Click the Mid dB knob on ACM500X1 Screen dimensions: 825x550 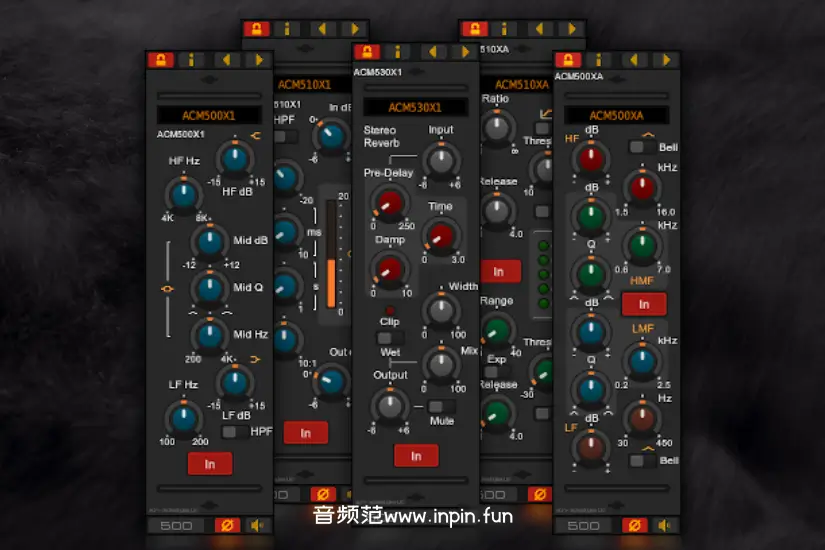tap(209, 241)
